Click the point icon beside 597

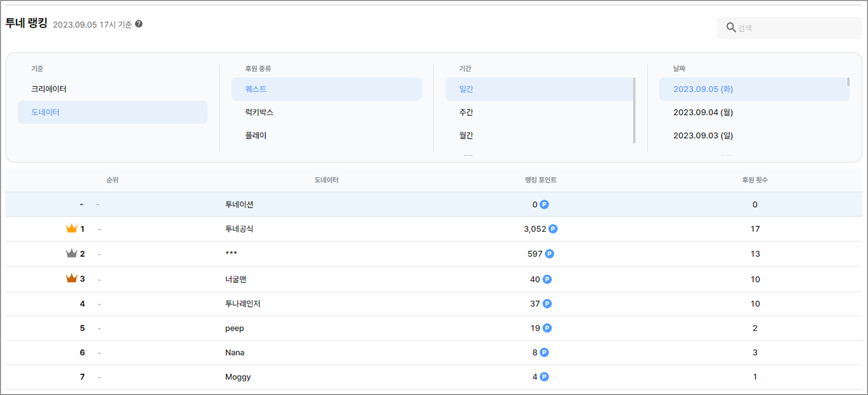click(549, 254)
